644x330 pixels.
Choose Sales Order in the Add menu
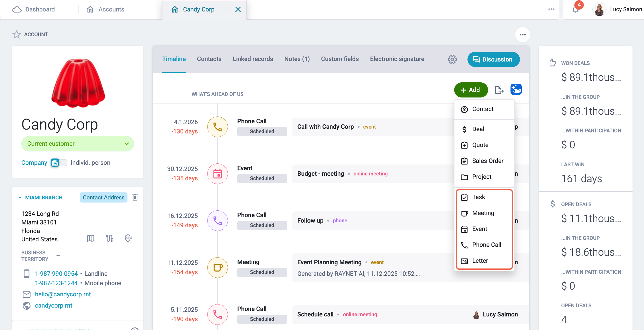(484, 161)
